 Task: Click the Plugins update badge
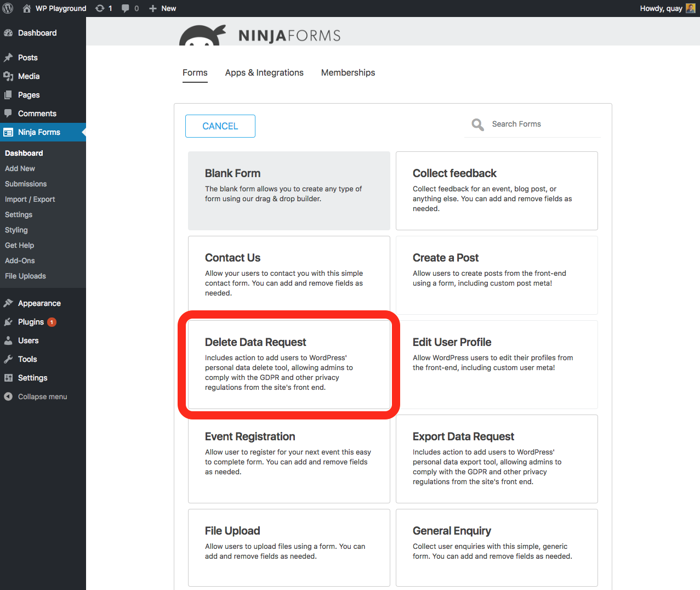click(x=52, y=322)
